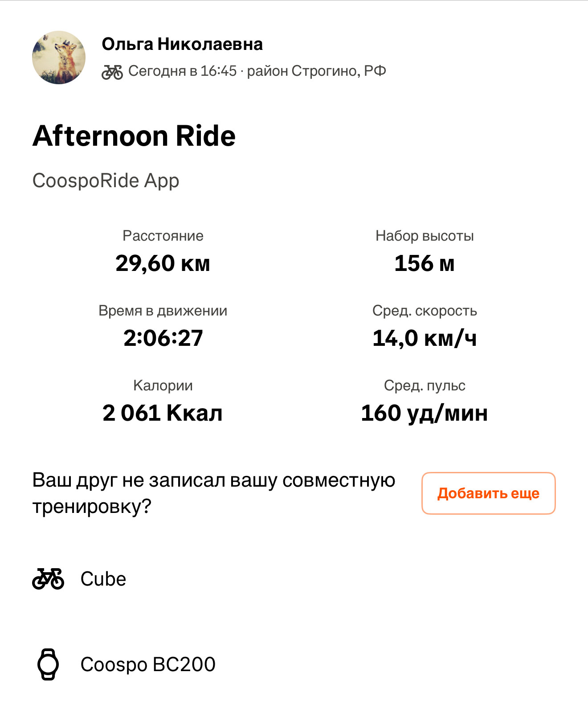This screenshot has width=588, height=705.
Task: Click the район Строгино, РФ location text
Action: coord(317,71)
